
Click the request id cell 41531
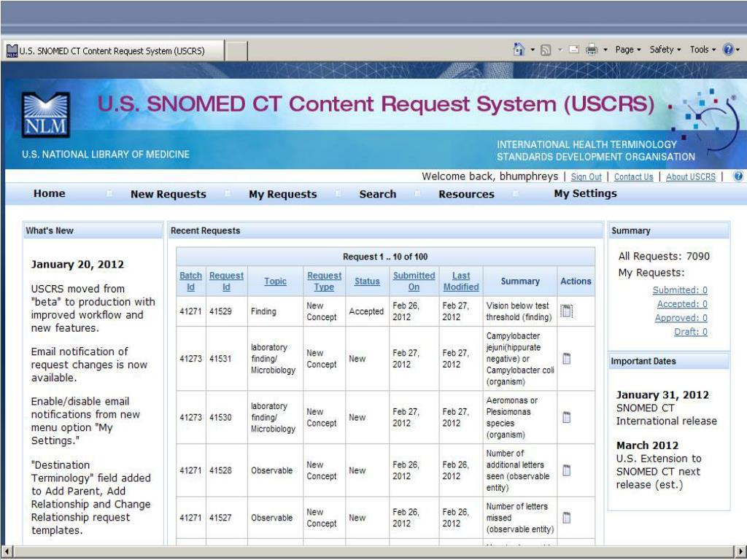[226, 359]
